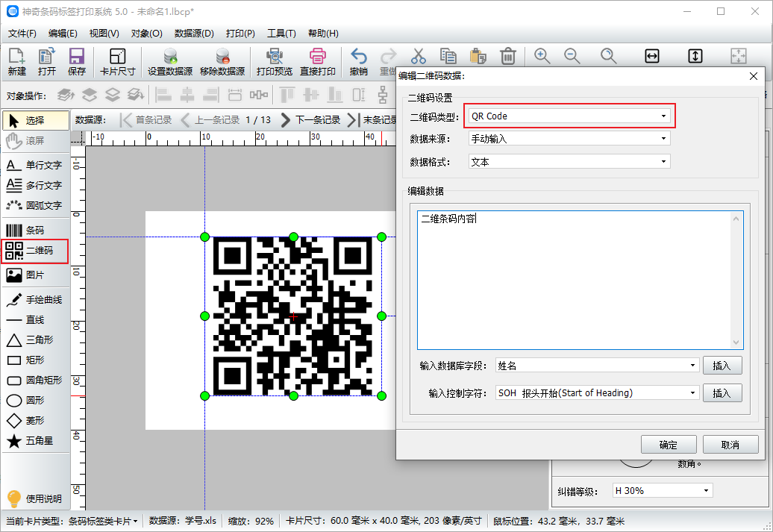Screen dimensions: 773x532
Task: Go to 下一条记录 next record
Action: click(x=310, y=120)
